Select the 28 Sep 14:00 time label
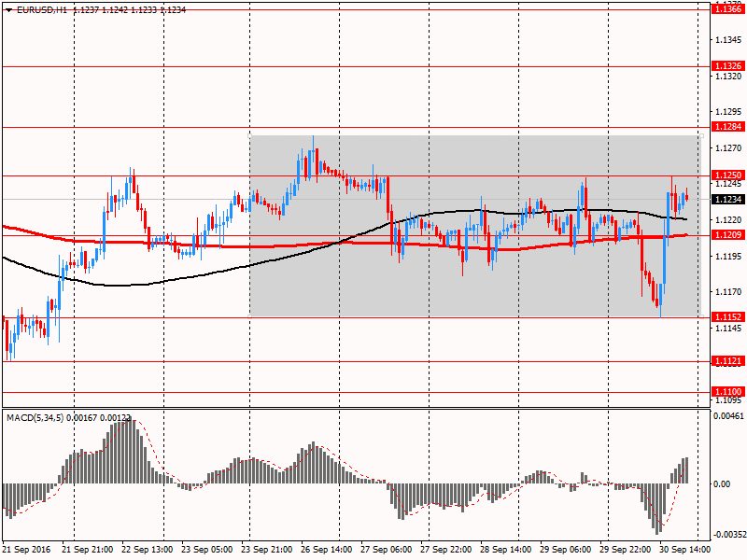747x560 pixels. click(x=505, y=550)
